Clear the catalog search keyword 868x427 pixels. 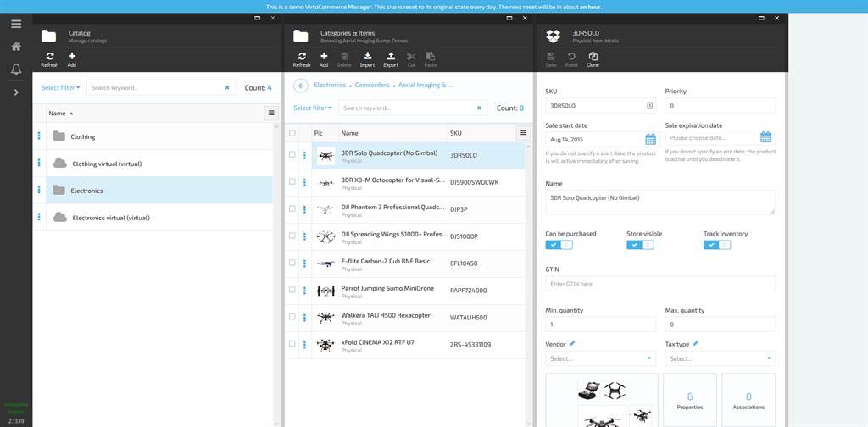click(x=227, y=87)
